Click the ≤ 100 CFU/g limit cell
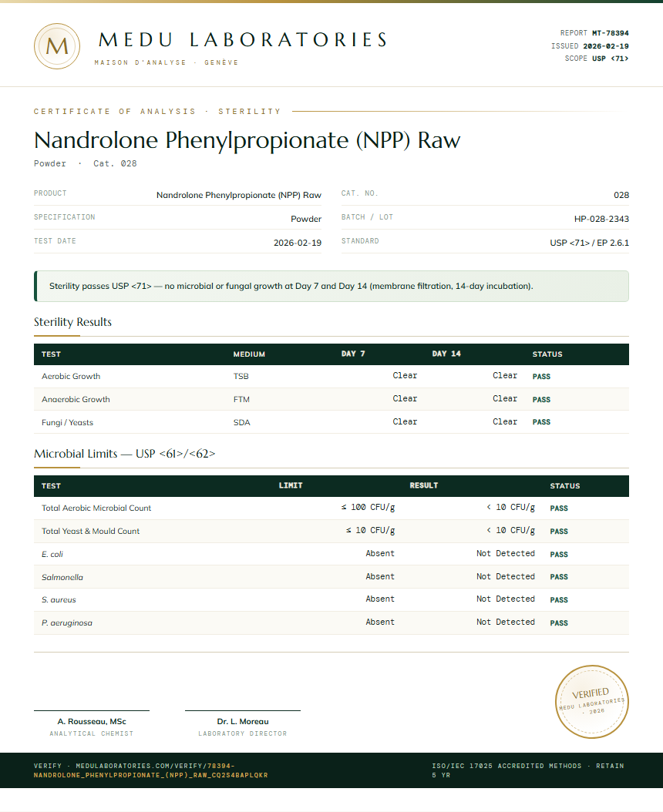 (368, 508)
